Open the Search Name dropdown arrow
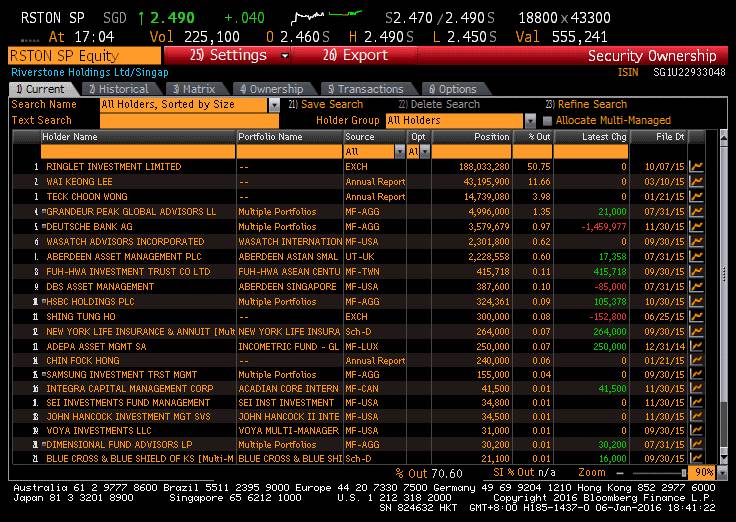The height and width of the screenshot is (522, 736). [x=274, y=105]
